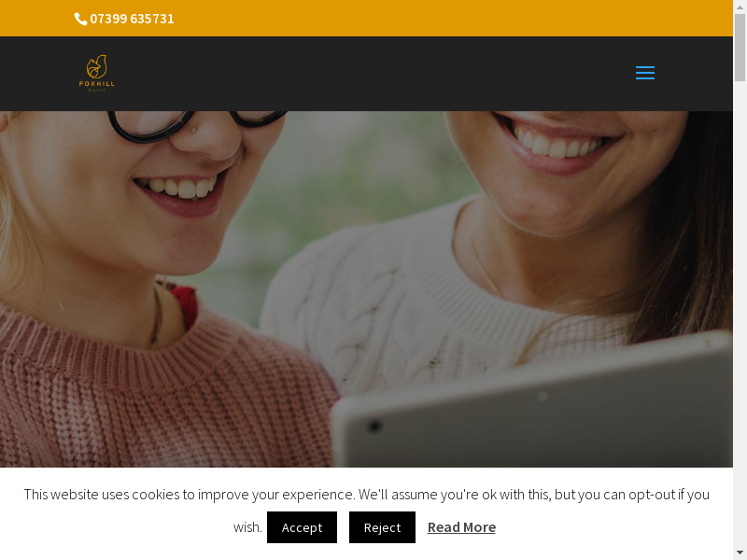
Task: Click the Foxhill fox logo icon
Action: [97, 66]
